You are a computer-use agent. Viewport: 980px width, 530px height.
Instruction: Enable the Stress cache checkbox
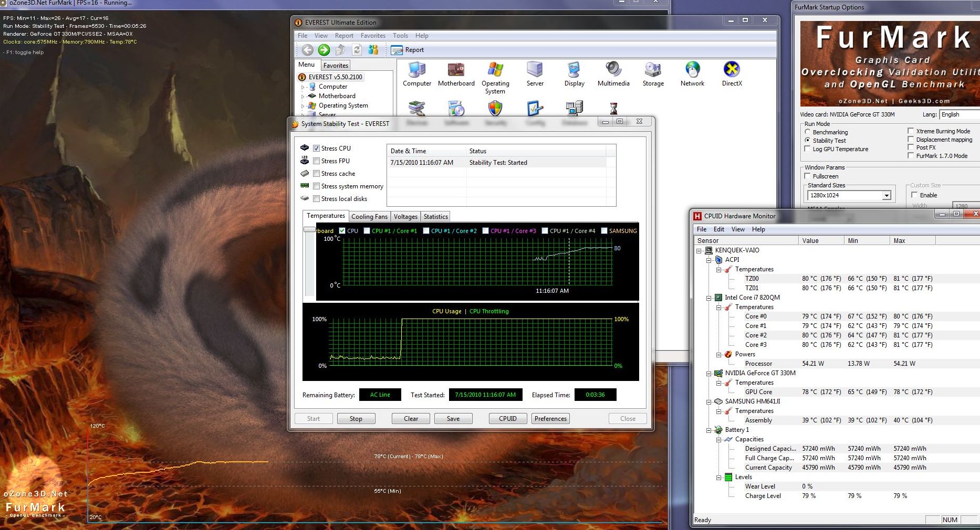click(x=317, y=174)
